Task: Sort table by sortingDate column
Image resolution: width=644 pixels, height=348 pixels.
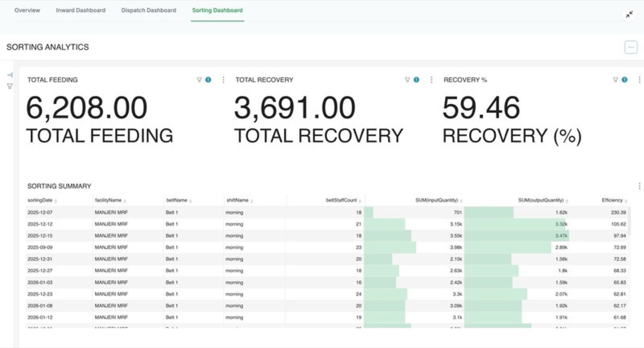Action: point(42,200)
